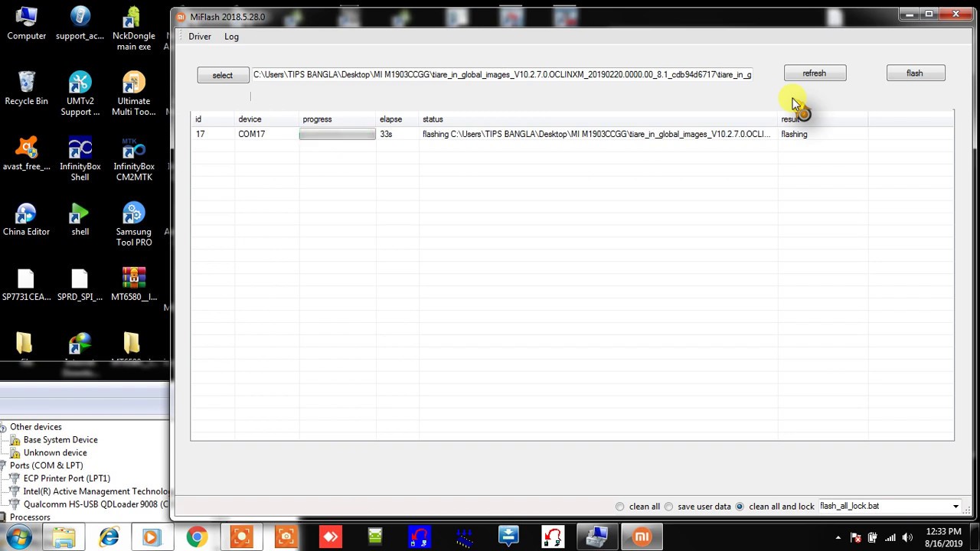The height and width of the screenshot is (551, 980).
Task: Launch Samsung Tool PRO shortcut
Action: [133, 224]
